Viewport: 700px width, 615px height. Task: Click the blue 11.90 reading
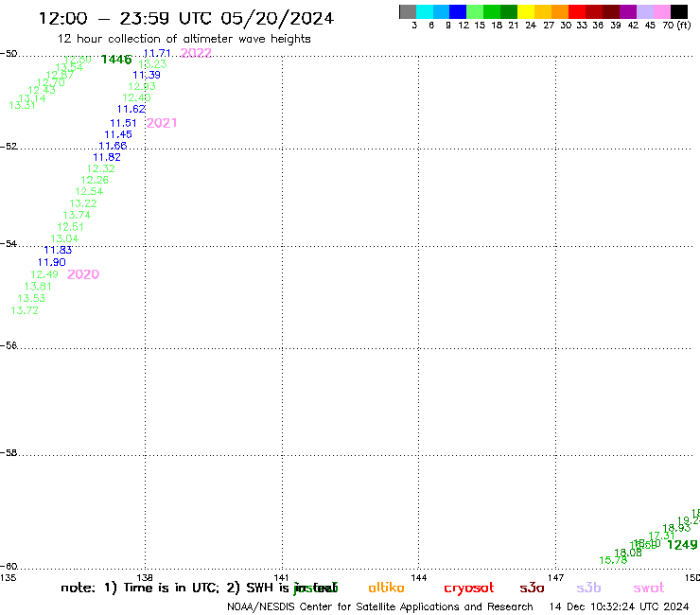pyautogui.click(x=52, y=262)
